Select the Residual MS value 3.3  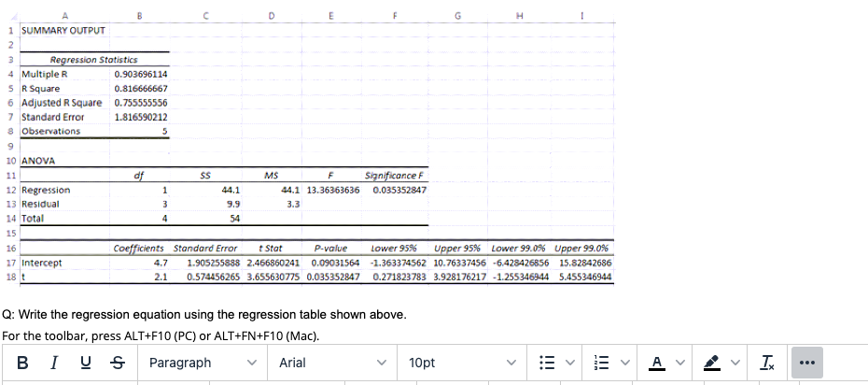click(x=293, y=204)
